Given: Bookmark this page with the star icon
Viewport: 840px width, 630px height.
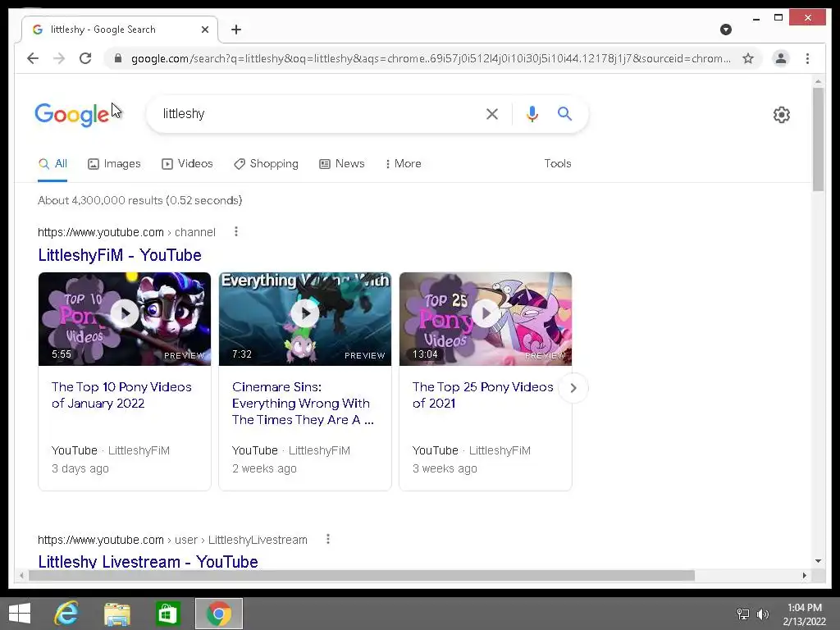Looking at the screenshot, I should 748,58.
